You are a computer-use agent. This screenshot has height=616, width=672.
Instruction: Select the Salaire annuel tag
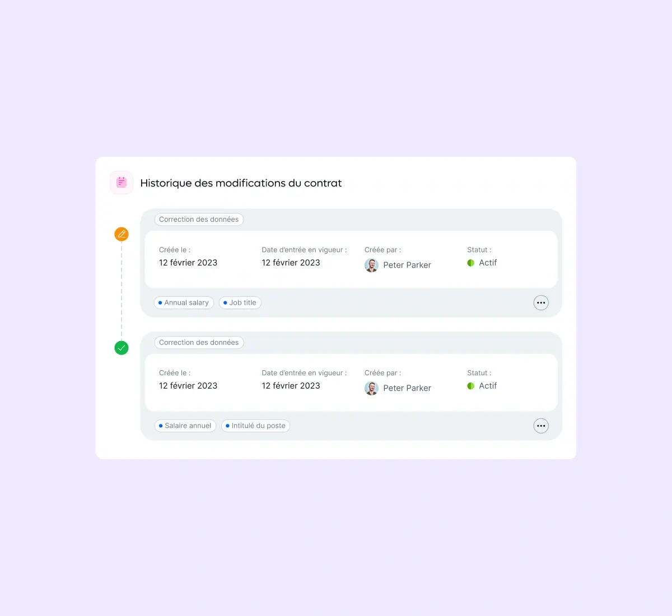[x=185, y=426]
